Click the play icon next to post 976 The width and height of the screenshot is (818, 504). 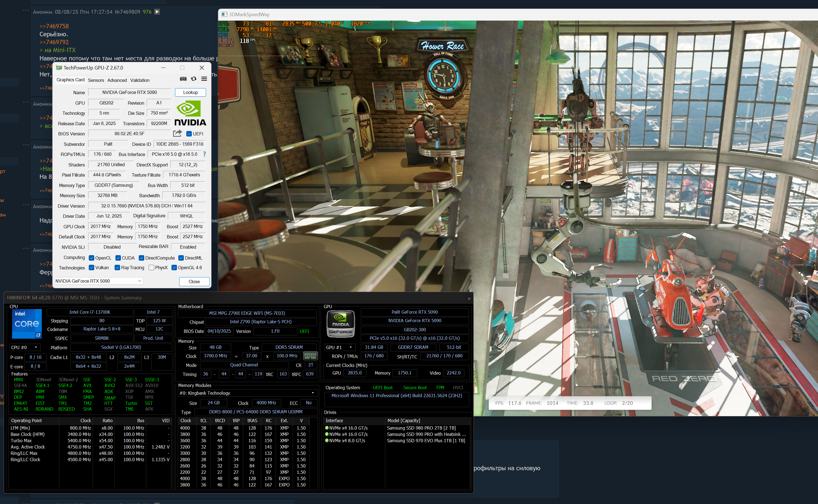157,12
